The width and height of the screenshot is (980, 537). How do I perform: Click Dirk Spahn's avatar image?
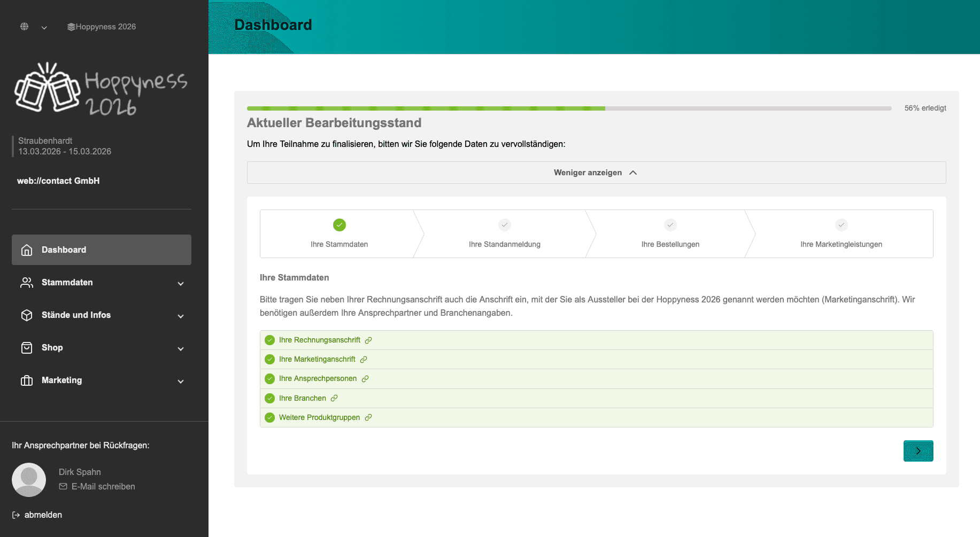coord(29,479)
